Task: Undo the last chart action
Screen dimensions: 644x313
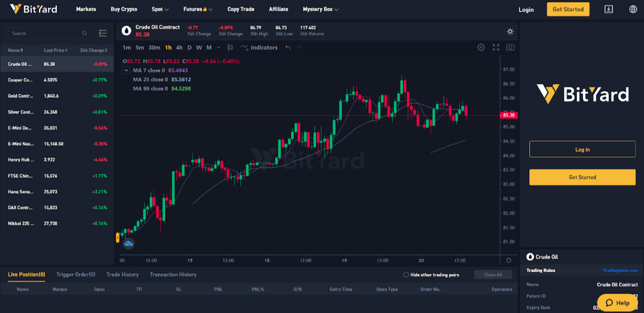Action: pos(288,48)
